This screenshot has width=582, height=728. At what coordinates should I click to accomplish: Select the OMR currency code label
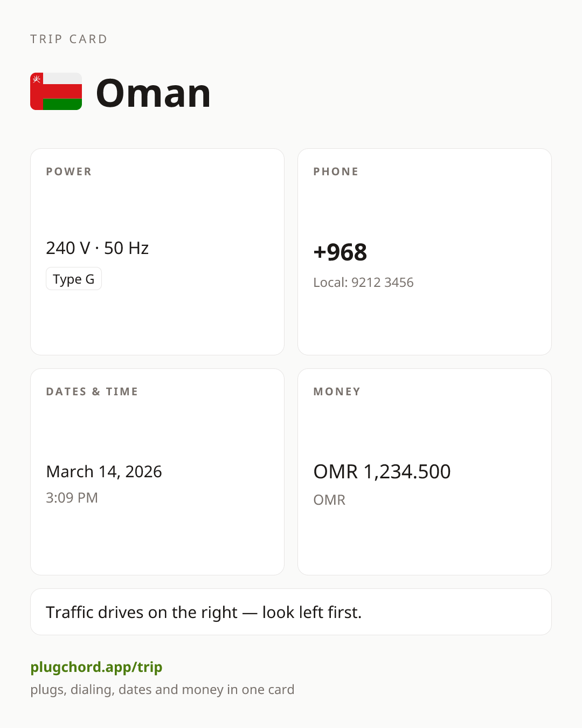pos(329,500)
